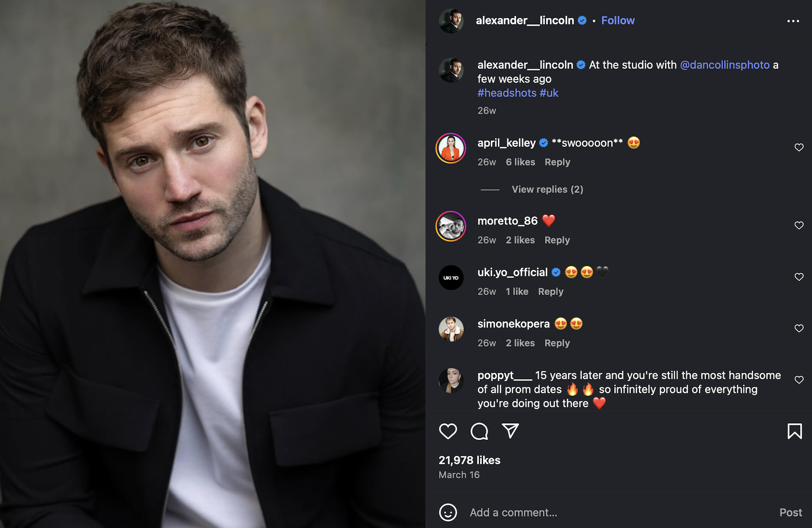Image resolution: width=812 pixels, height=528 pixels.
Task: Like april_kelley's swoon comment
Action: [x=799, y=147]
